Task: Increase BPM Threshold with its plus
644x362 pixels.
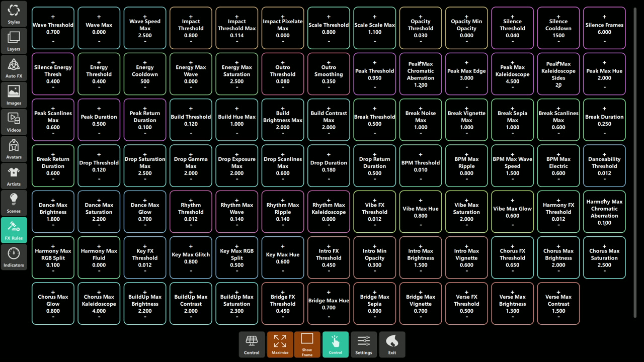Action: 421,155
